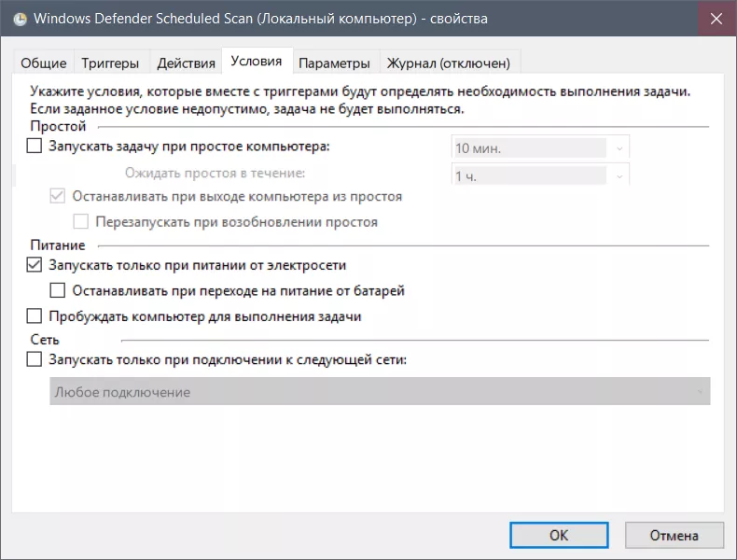Close the properties dialog window
Viewport: 737px width, 560px height.
pyautogui.click(x=716, y=19)
